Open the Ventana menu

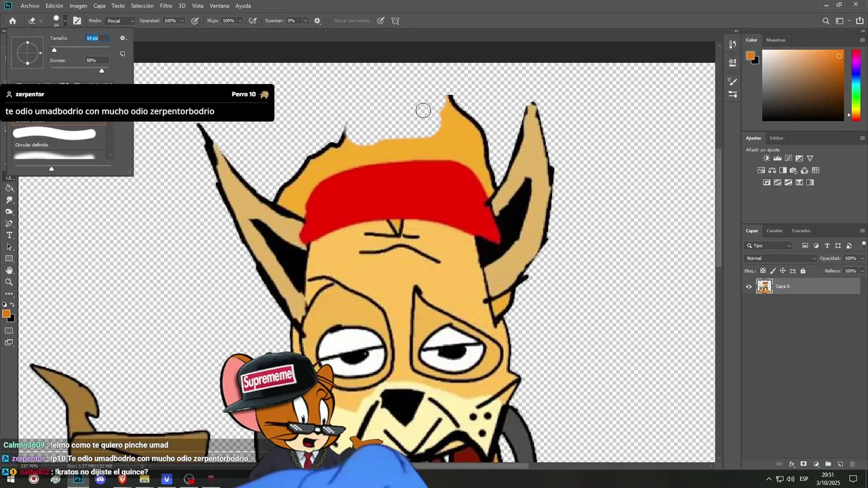(219, 5)
